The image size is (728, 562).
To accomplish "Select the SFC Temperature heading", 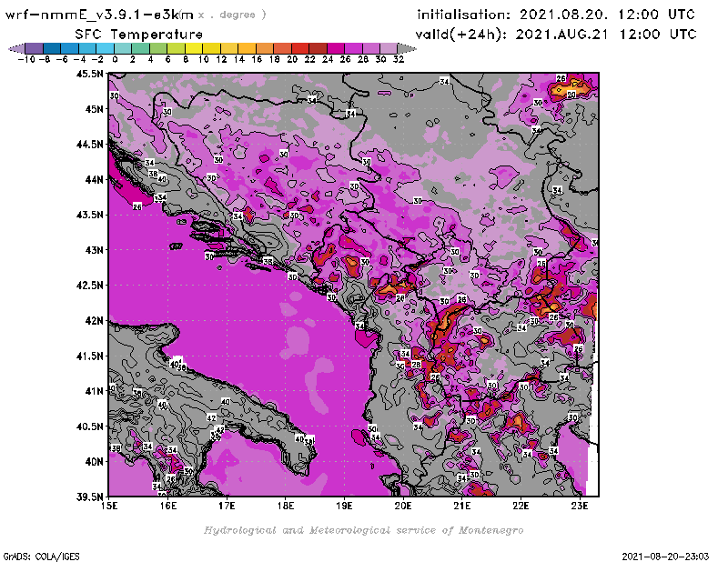I will pos(139,35).
